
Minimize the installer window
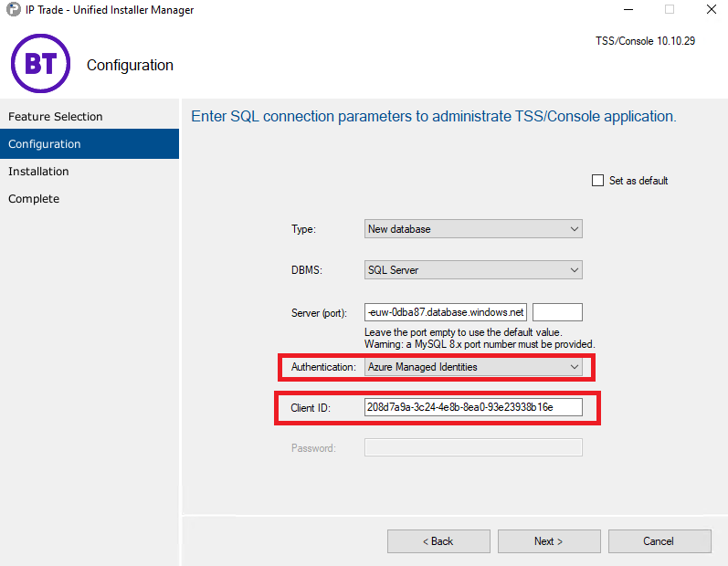coord(628,9)
